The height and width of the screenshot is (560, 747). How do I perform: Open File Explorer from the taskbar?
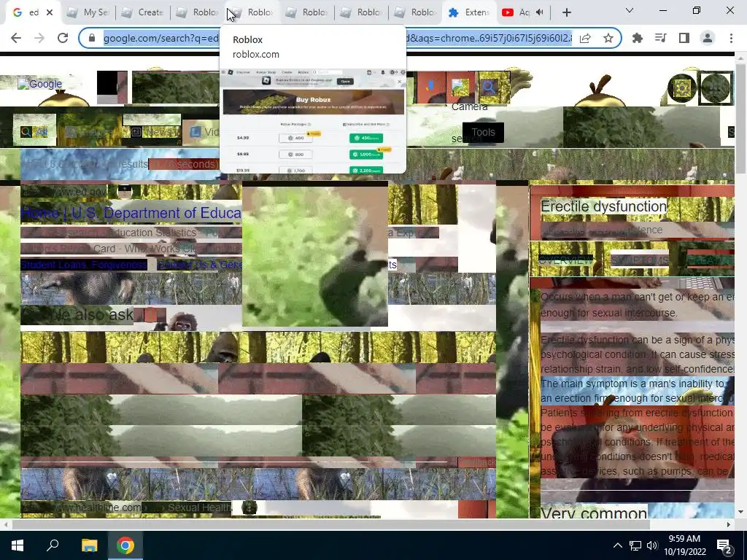point(89,545)
